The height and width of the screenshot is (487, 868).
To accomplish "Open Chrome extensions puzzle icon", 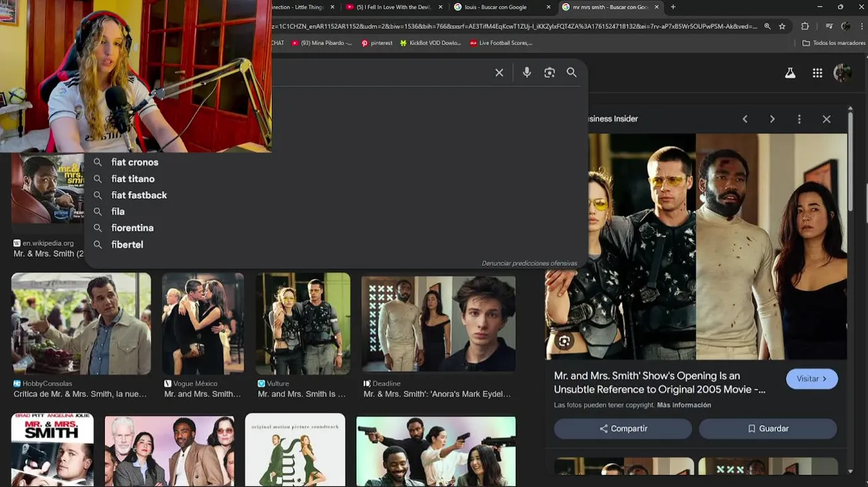I will (805, 26).
